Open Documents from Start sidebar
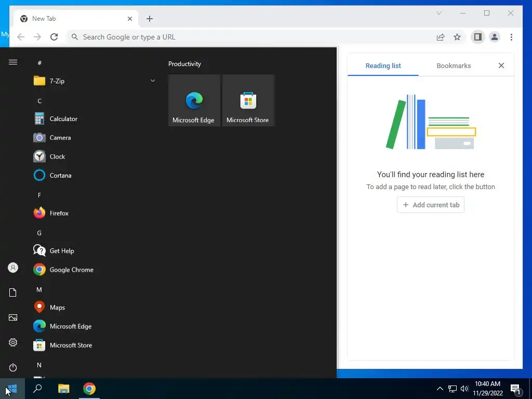The height and width of the screenshot is (399, 532). (13, 292)
